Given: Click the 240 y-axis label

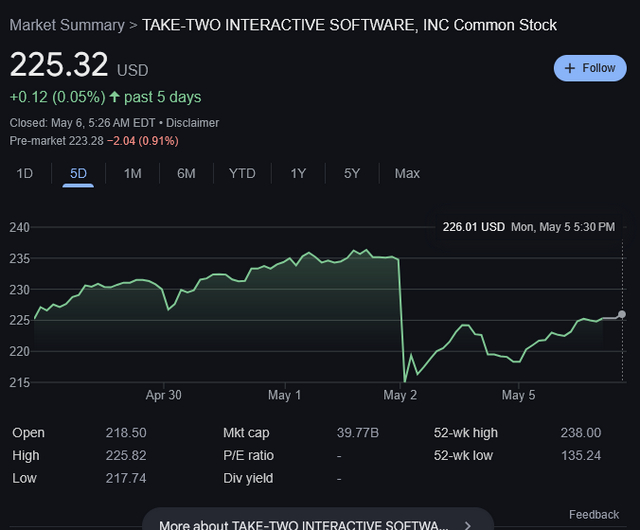Looking at the screenshot, I should coord(20,227).
